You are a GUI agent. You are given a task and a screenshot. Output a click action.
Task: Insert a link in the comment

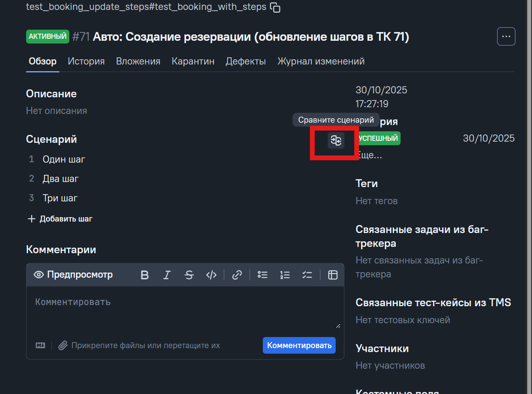pos(237,275)
